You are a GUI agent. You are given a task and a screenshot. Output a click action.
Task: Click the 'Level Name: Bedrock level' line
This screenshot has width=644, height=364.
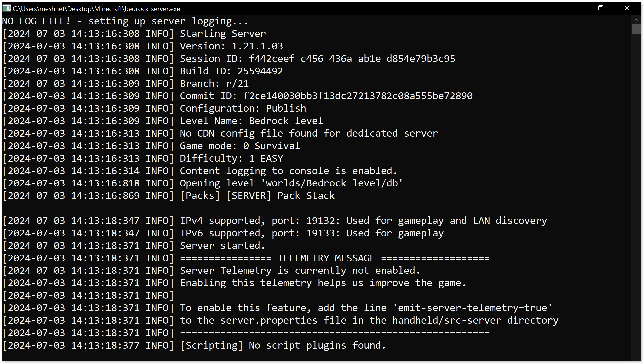coord(252,121)
